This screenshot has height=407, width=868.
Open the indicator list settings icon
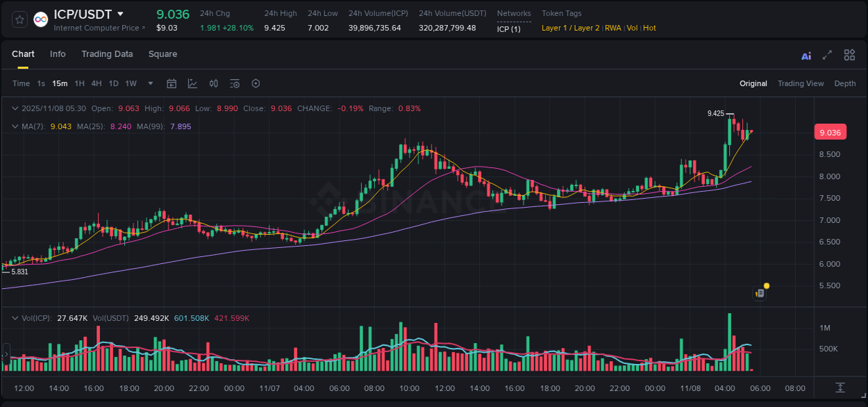point(234,83)
